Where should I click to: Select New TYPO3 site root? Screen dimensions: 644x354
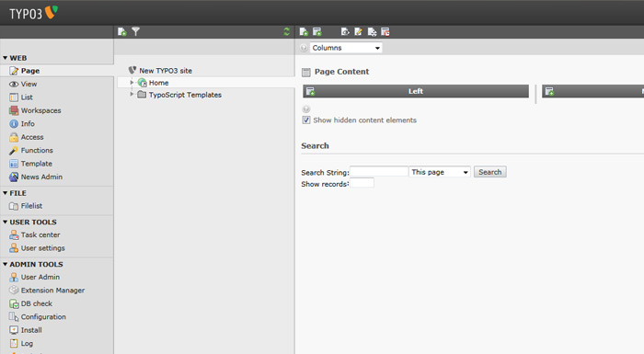click(166, 71)
